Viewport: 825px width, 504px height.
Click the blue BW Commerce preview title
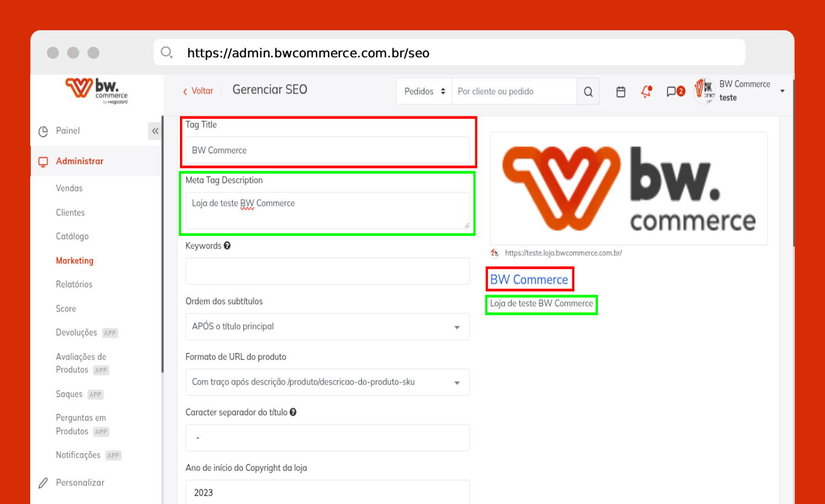(x=529, y=279)
